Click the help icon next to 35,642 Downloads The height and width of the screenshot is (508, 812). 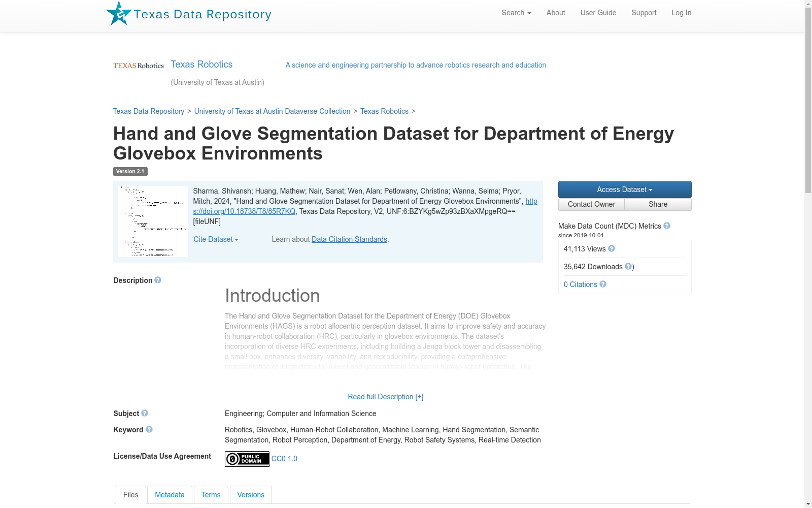628,266
